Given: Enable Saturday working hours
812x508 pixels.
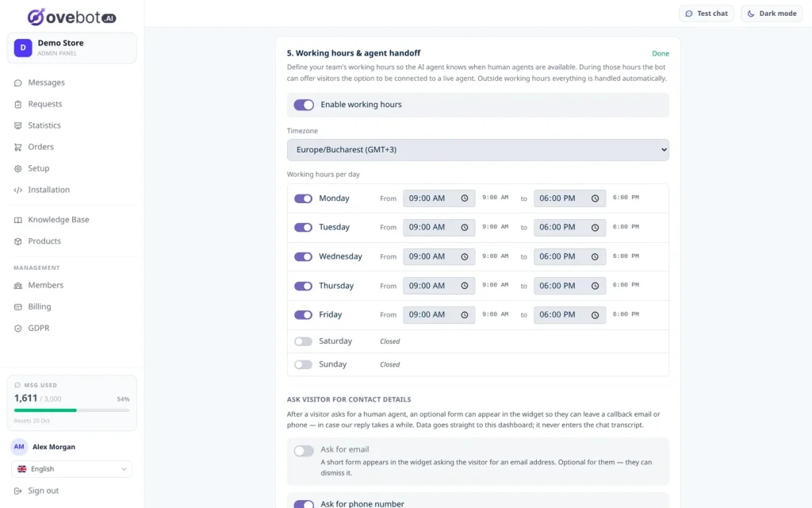Looking at the screenshot, I should (x=303, y=341).
